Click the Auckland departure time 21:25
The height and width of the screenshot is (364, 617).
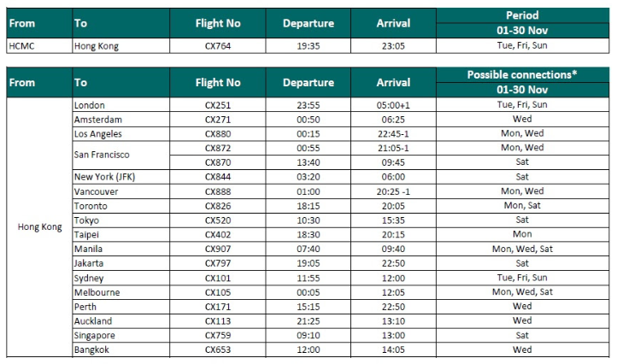click(308, 321)
